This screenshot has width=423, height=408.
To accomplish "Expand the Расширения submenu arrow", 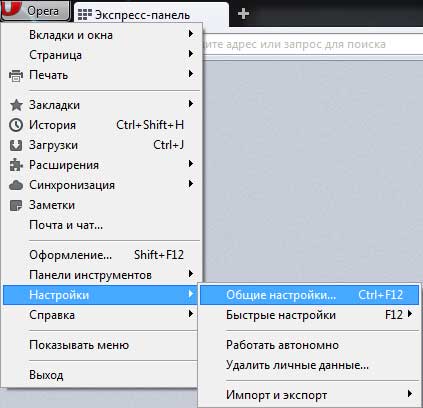I will [191, 164].
